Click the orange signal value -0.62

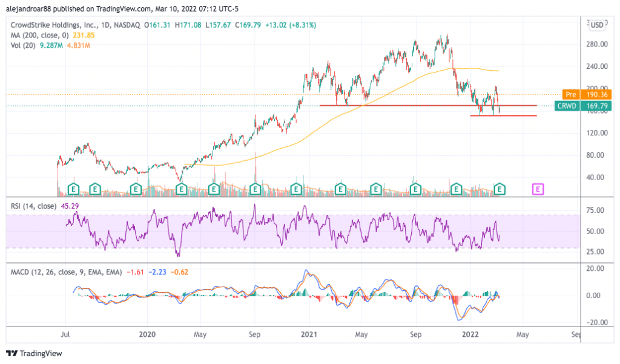point(179,272)
